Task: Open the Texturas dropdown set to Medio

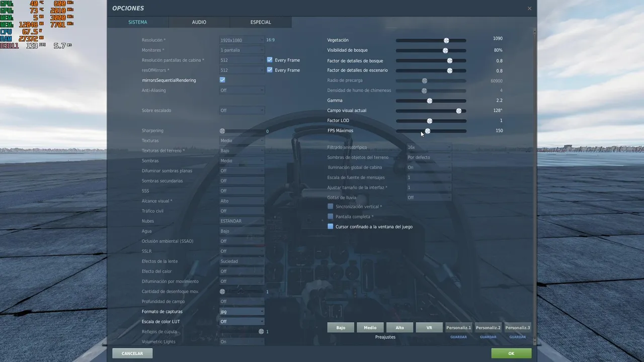Action: pyautogui.click(x=242, y=141)
